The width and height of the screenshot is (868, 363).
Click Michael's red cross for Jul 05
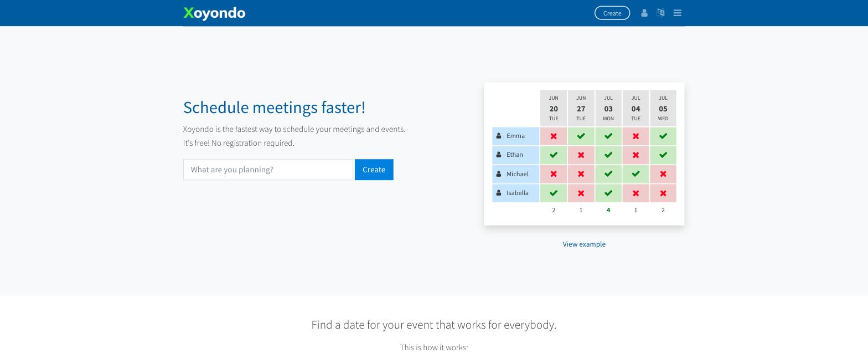point(663,174)
